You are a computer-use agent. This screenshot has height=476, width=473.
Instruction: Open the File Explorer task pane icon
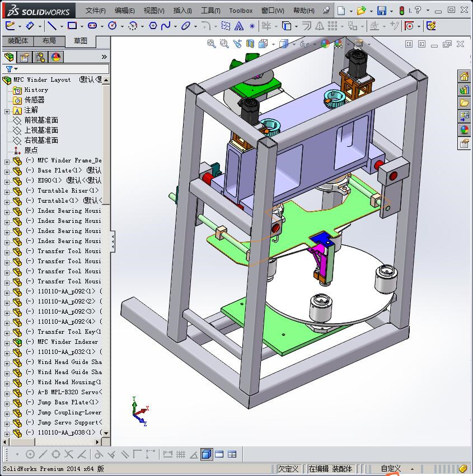tap(464, 103)
